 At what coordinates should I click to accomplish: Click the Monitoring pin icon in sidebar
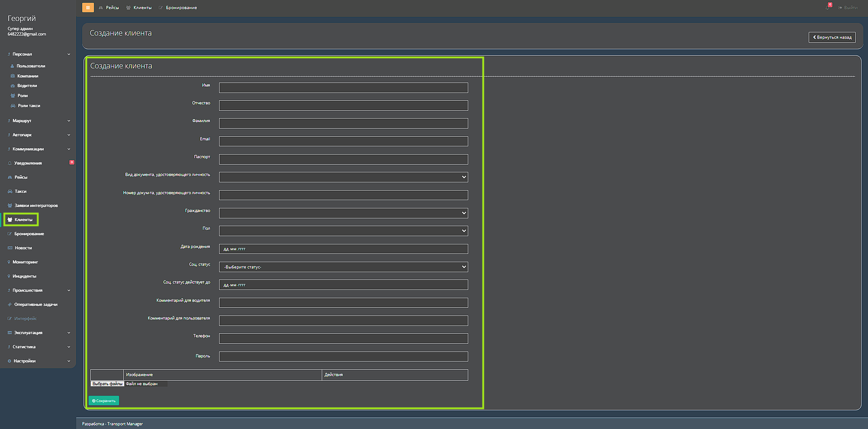(9, 262)
